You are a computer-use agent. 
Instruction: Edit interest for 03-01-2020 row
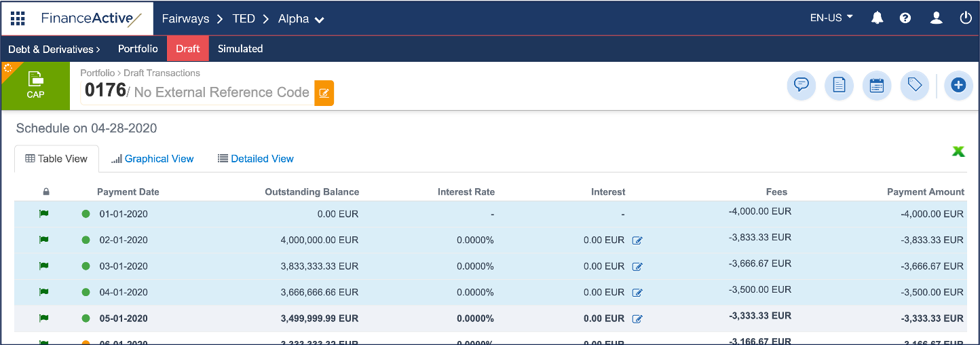coord(637,266)
